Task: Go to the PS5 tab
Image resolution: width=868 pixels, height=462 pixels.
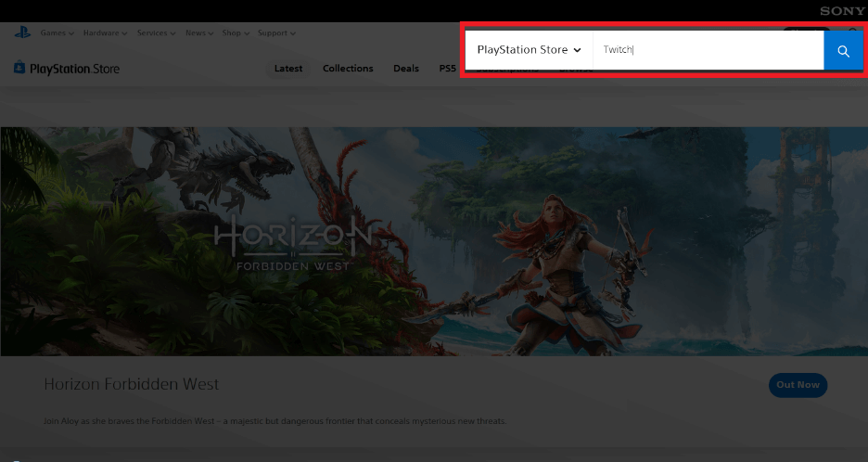Action: coord(447,69)
